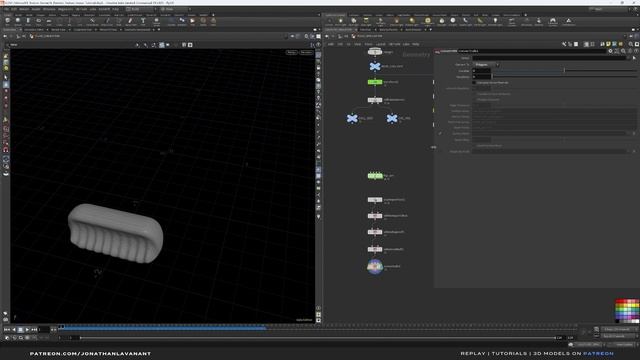640x360 pixels.
Task: Click the current frame number field
Action: (44, 329)
